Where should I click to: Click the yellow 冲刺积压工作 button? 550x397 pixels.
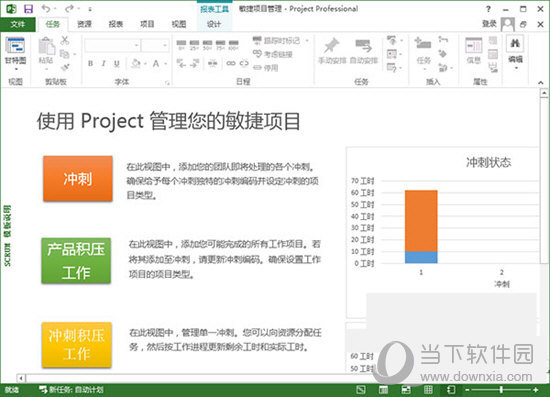[x=77, y=345]
